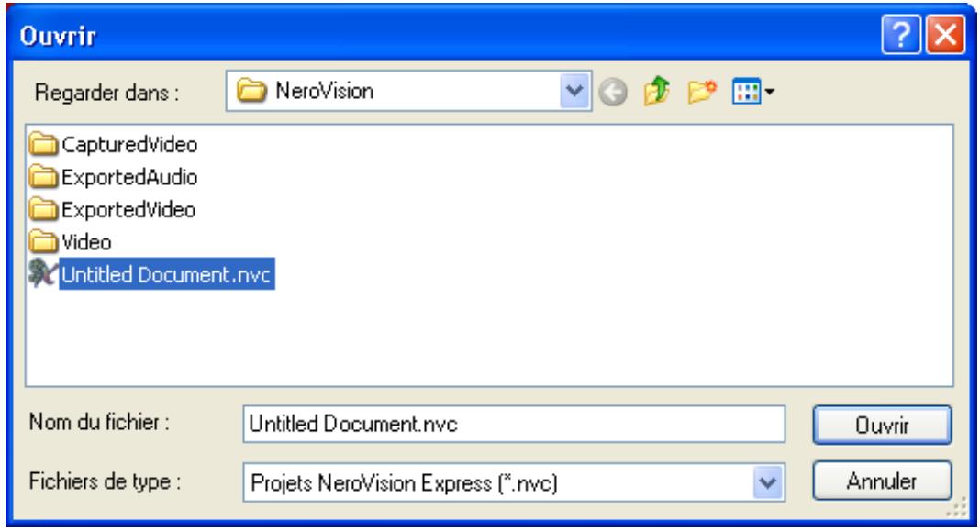The width and height of the screenshot is (980, 531).
Task: Go up one folder level
Action: coord(657,92)
